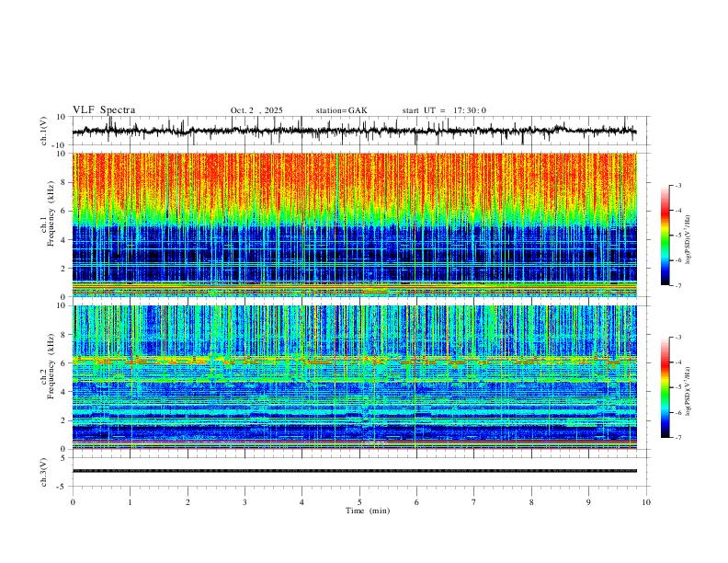Click the "2" kHz tick on ch.2 frequency axis

point(64,420)
